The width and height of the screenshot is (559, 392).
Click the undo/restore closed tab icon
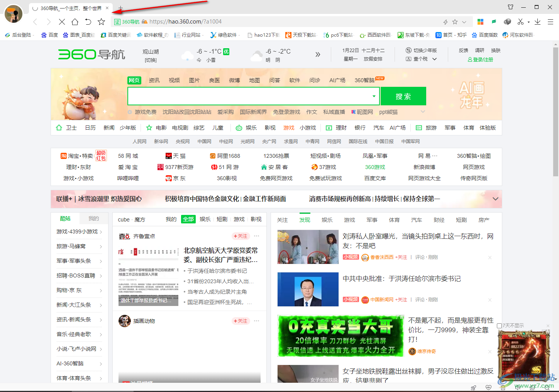(x=88, y=22)
